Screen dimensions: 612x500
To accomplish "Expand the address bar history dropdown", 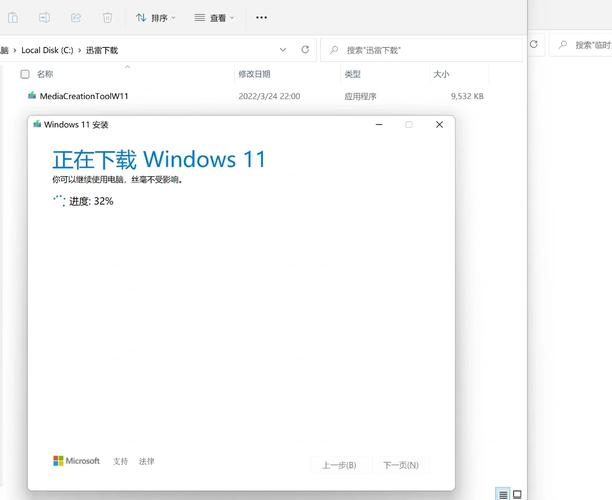I will coord(283,50).
